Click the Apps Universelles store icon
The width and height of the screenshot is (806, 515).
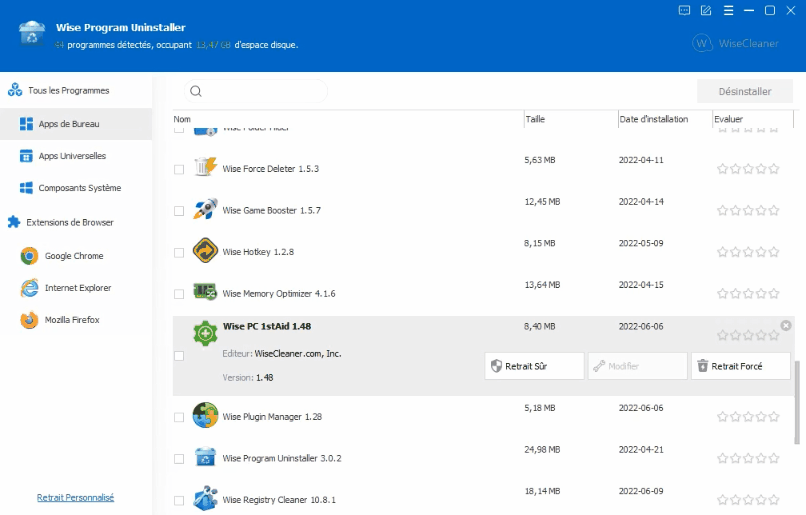[x=26, y=156]
